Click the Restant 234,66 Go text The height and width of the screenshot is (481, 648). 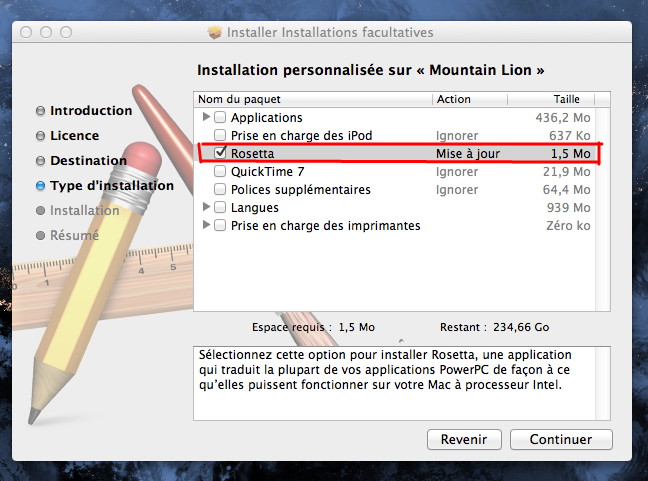pyautogui.click(x=494, y=327)
